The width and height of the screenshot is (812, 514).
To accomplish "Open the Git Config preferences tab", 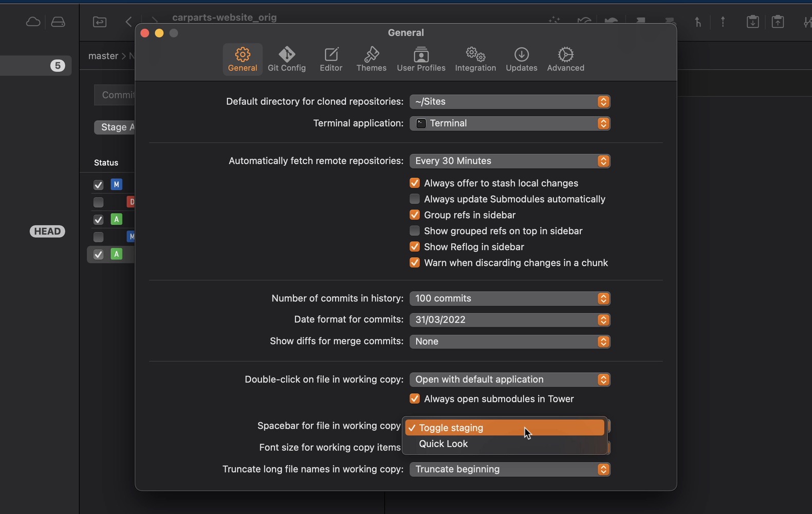I will click(286, 59).
